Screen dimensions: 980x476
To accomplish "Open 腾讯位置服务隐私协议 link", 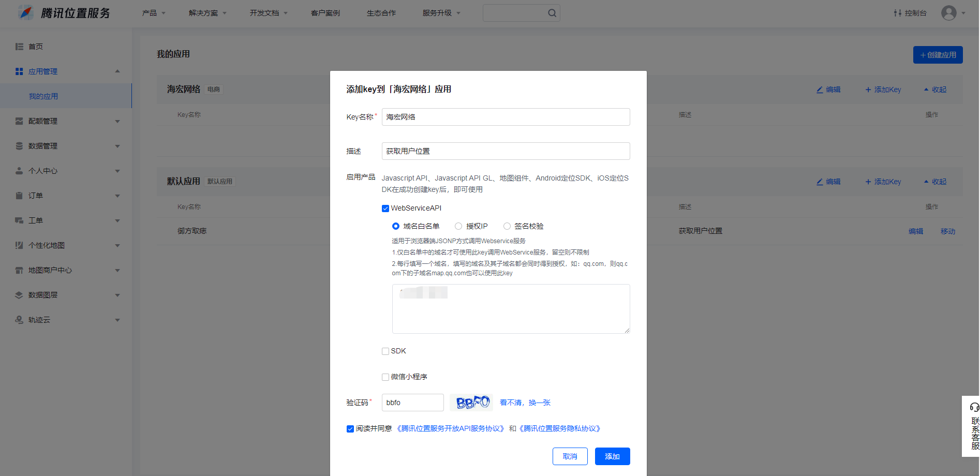I will click(561, 429).
